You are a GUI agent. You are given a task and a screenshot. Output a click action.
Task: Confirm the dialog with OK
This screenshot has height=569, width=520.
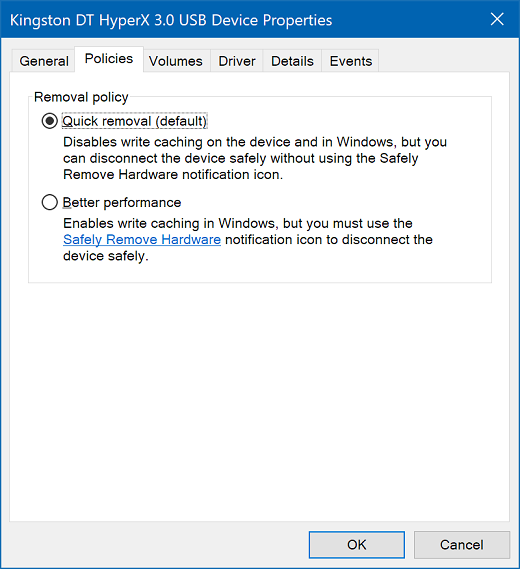[357, 545]
